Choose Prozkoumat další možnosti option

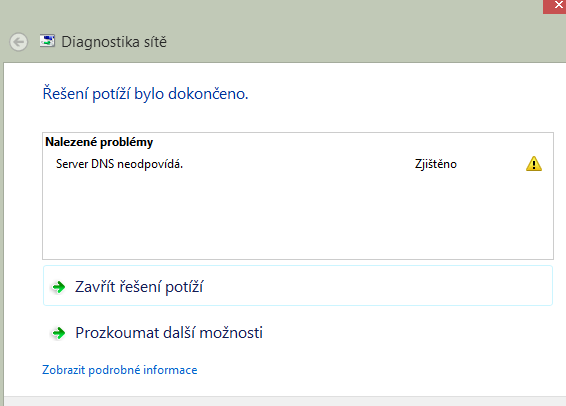pyautogui.click(x=298, y=332)
